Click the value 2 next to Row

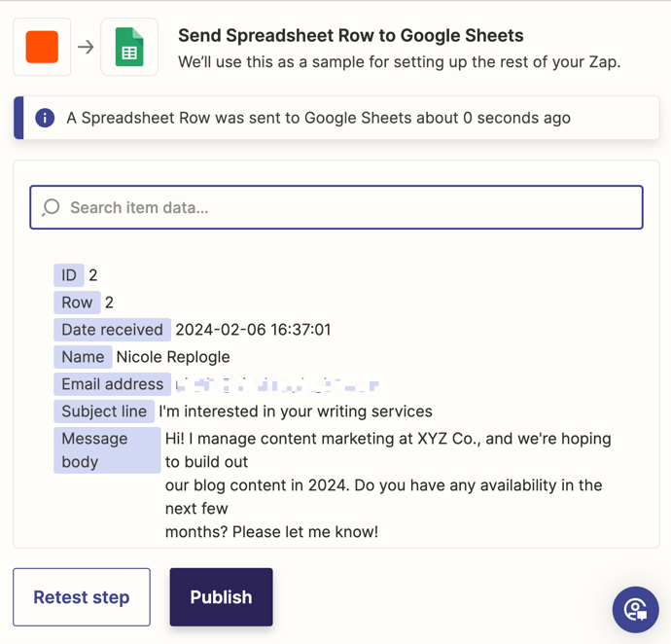pos(109,303)
